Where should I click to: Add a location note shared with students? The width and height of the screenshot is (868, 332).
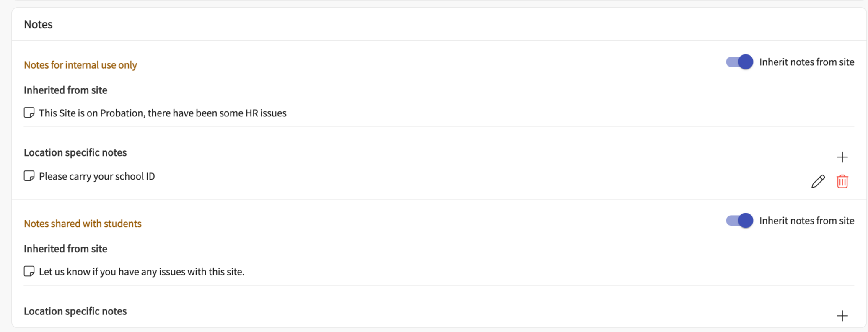(x=842, y=316)
